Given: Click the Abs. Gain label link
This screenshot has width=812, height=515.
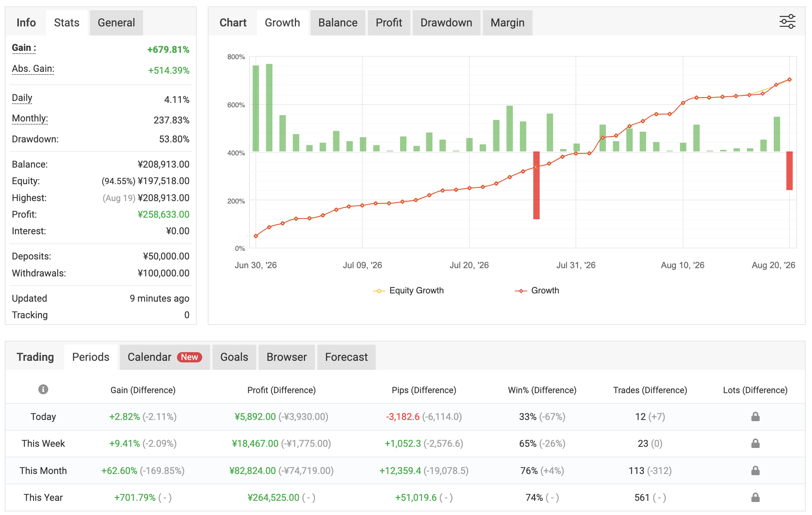Looking at the screenshot, I should coord(33,69).
